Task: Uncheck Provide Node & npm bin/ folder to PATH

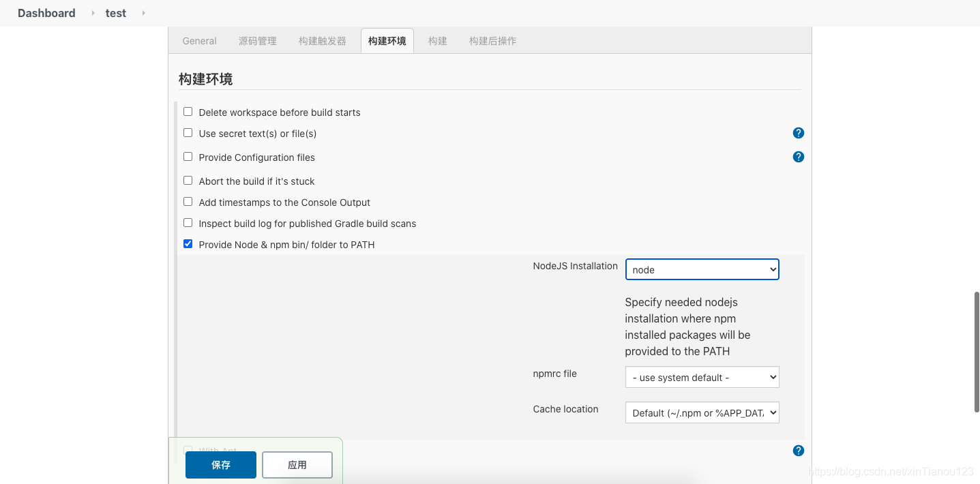Action: point(188,244)
